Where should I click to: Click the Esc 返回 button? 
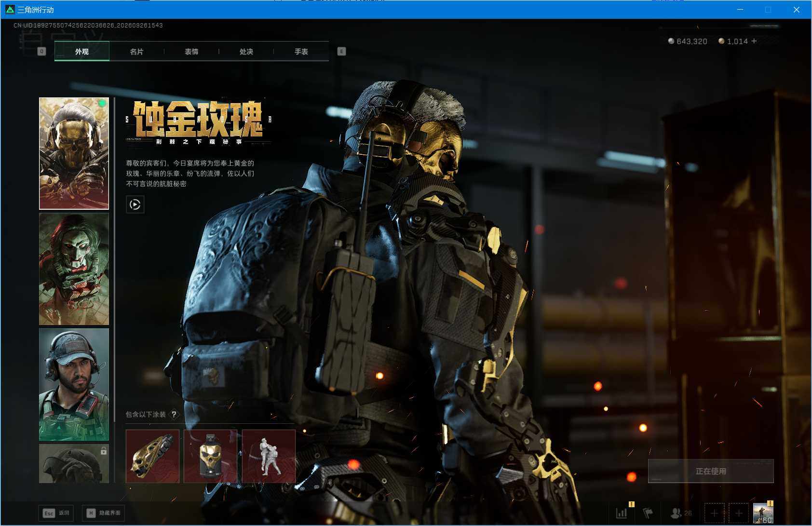click(x=56, y=513)
